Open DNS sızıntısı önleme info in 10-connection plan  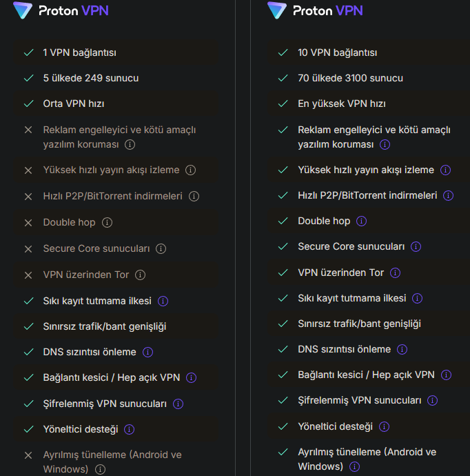402,350
